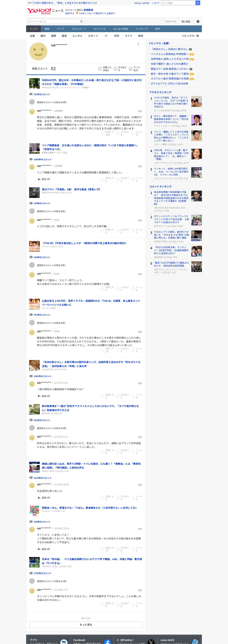Click speech bubble icon beside 323件のコメント
The width and height of the screenshot is (228, 644).
[31, 94]
